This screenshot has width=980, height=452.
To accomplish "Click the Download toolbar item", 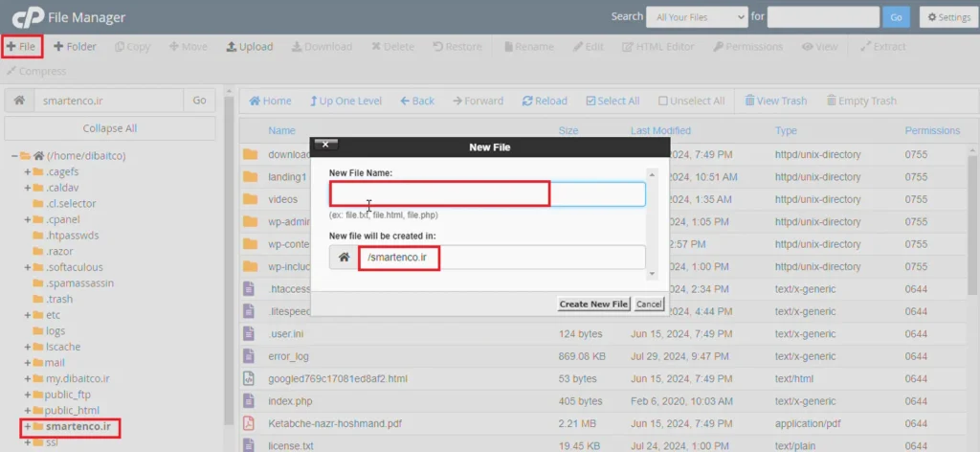I will (322, 46).
